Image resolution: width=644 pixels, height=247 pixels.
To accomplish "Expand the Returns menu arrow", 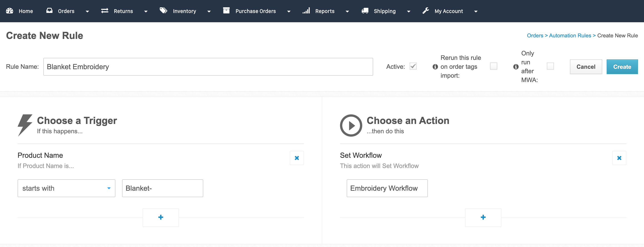I will [x=146, y=12].
